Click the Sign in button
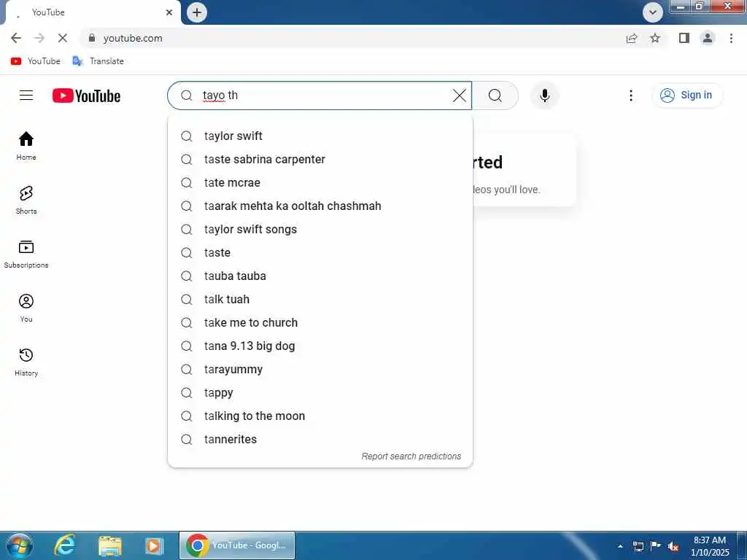This screenshot has width=747, height=560. pyautogui.click(x=686, y=96)
